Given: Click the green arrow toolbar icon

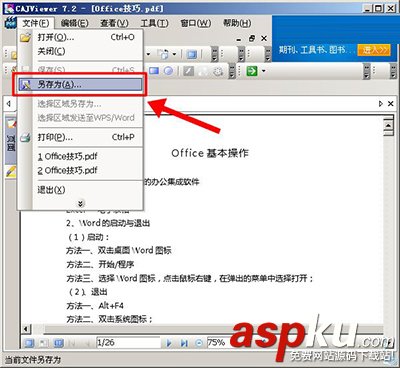Looking at the screenshot, I should (252, 71).
